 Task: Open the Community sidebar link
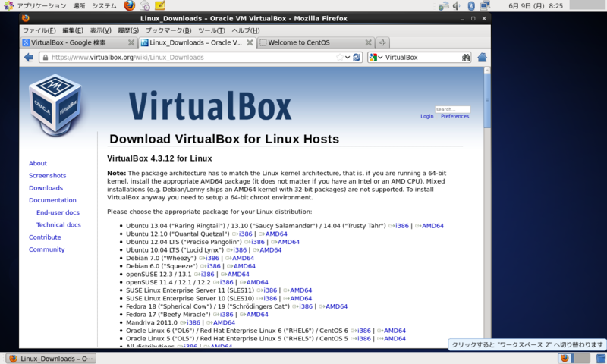(46, 249)
